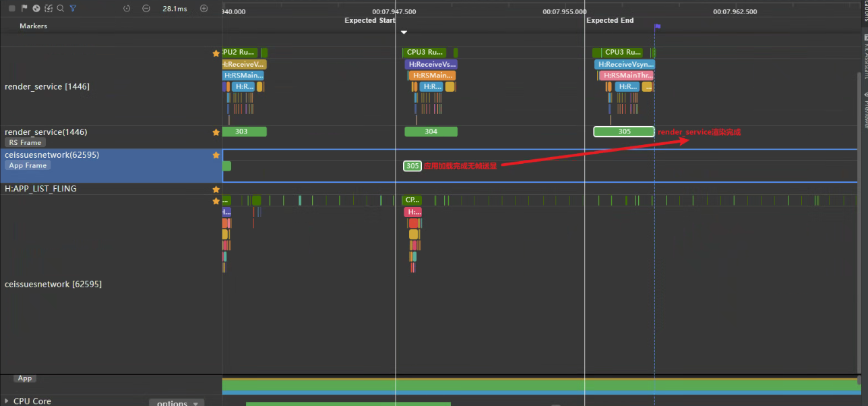Viewport: 868px width, 406px height.
Task: Click the white triangle marker under Expected Start
Action: [x=404, y=32]
